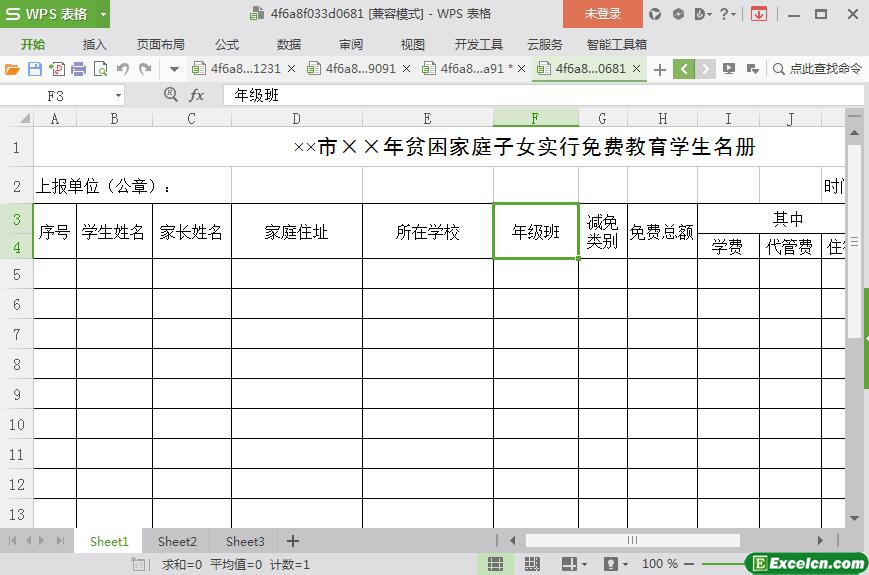Click the Print icon in quick toolbar
This screenshot has width=869, height=575.
point(79,69)
